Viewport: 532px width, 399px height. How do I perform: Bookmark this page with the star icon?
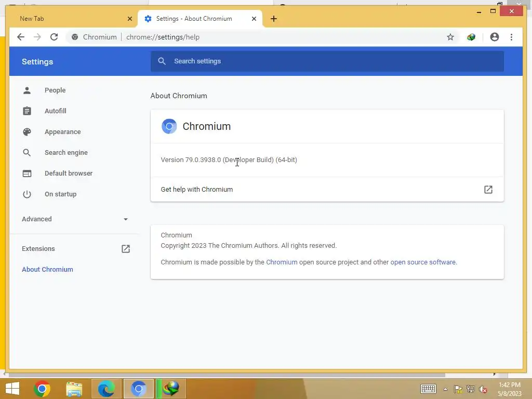point(450,37)
